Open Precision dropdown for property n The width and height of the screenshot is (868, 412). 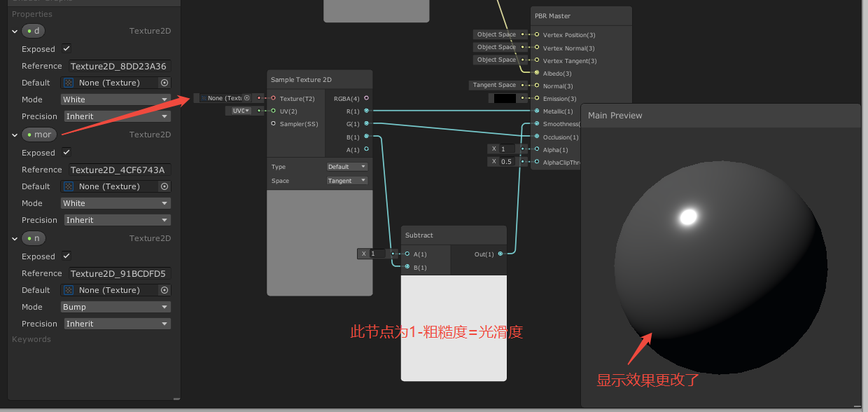tap(117, 324)
